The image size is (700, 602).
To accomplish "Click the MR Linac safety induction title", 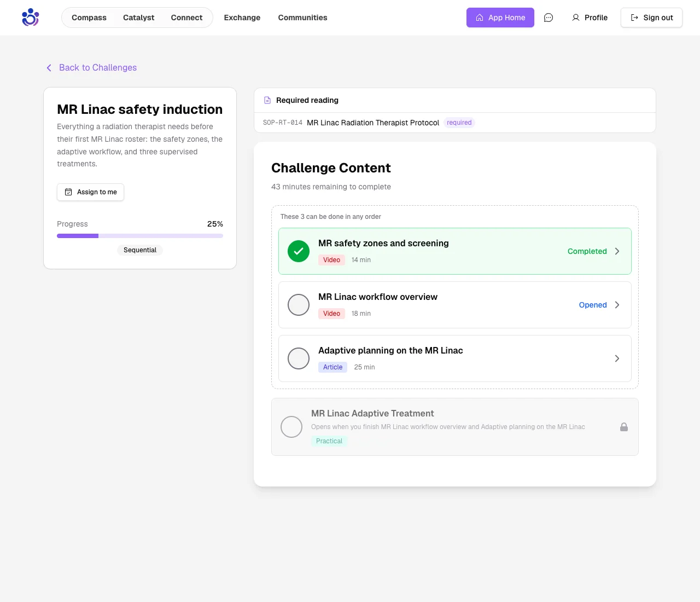I will coord(140,109).
